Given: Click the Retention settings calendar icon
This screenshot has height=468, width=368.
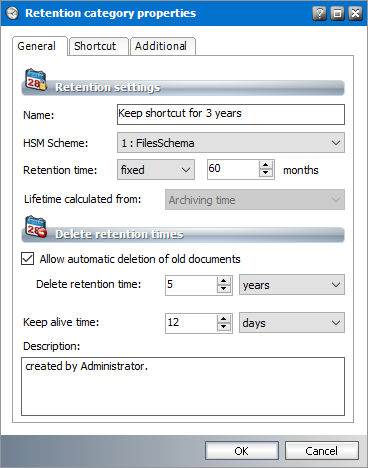Looking at the screenshot, I should coord(36,80).
